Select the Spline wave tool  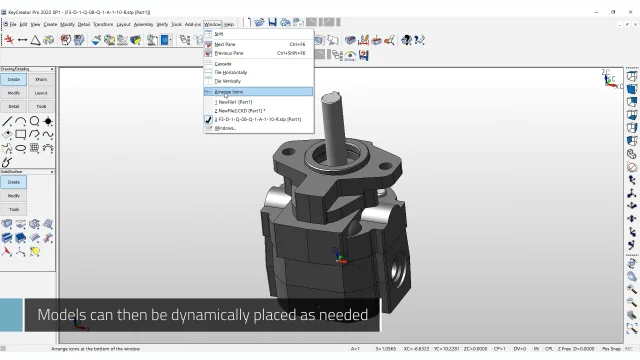48,134
